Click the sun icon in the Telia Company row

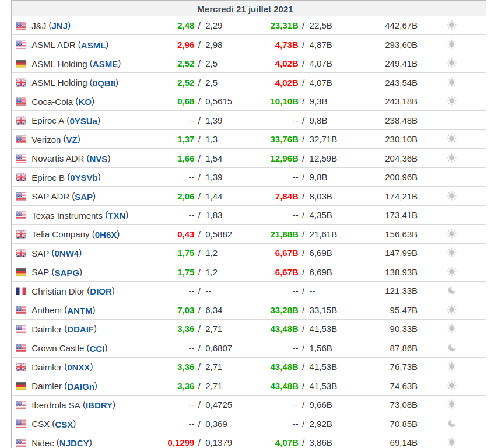451,234
